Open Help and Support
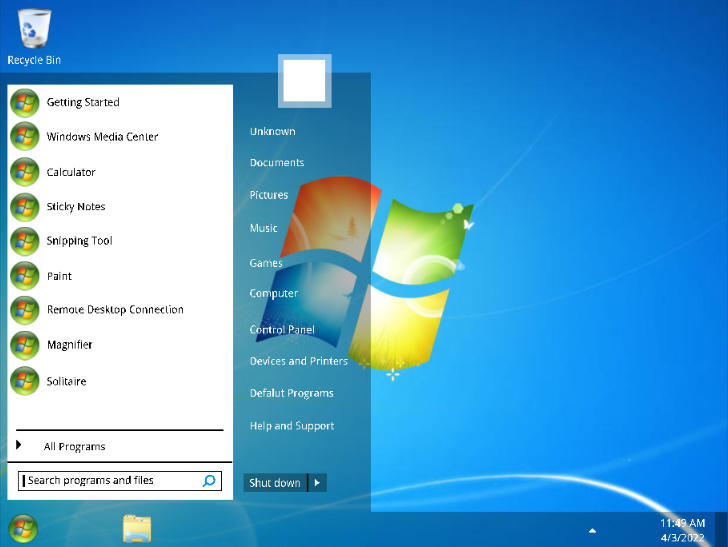Image resolution: width=728 pixels, height=547 pixels. 292,426
